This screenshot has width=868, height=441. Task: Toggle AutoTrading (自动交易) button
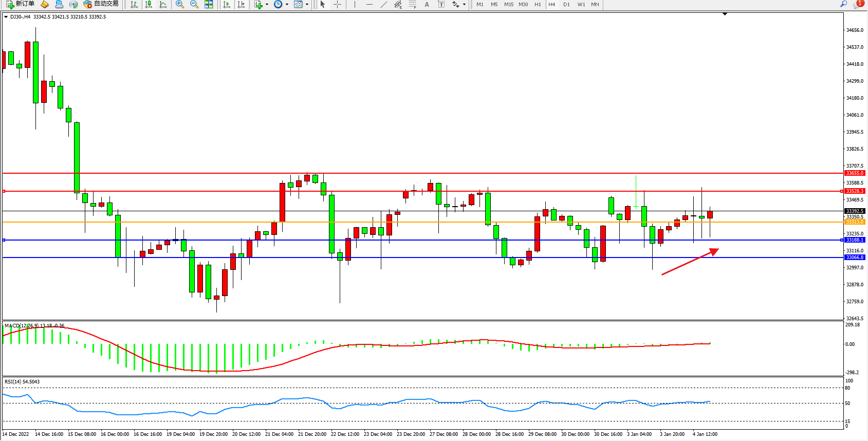tap(101, 4)
